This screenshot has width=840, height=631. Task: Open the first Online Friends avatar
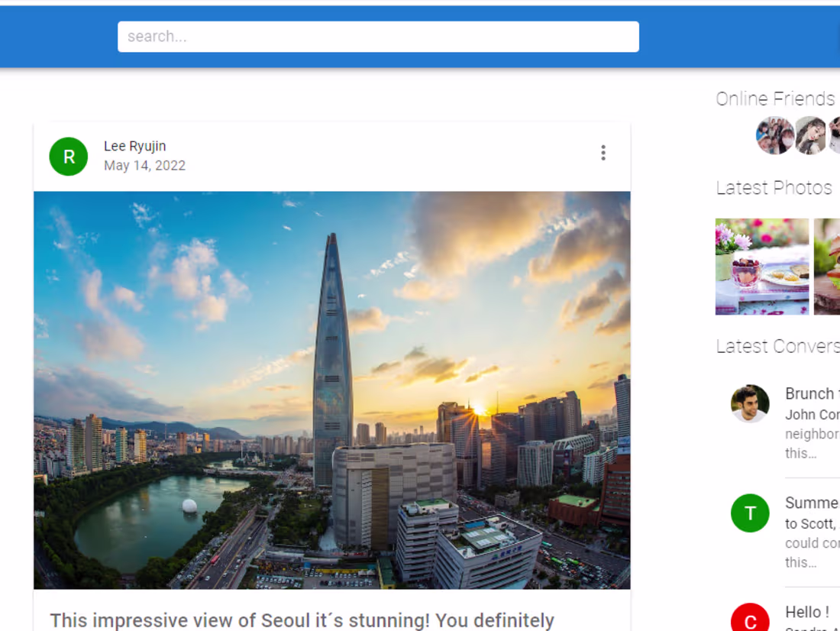(775, 135)
